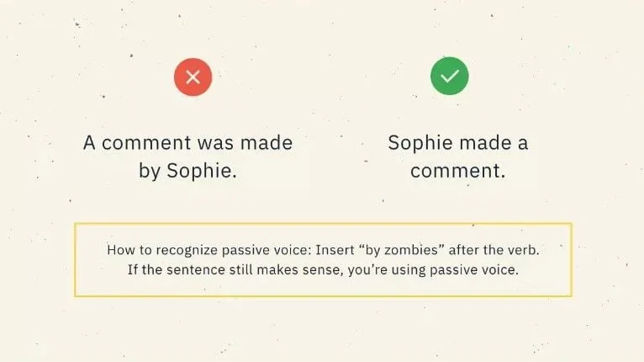Click the green checkmark correct icon
Viewport: 644px width, 362px height.
tap(450, 77)
